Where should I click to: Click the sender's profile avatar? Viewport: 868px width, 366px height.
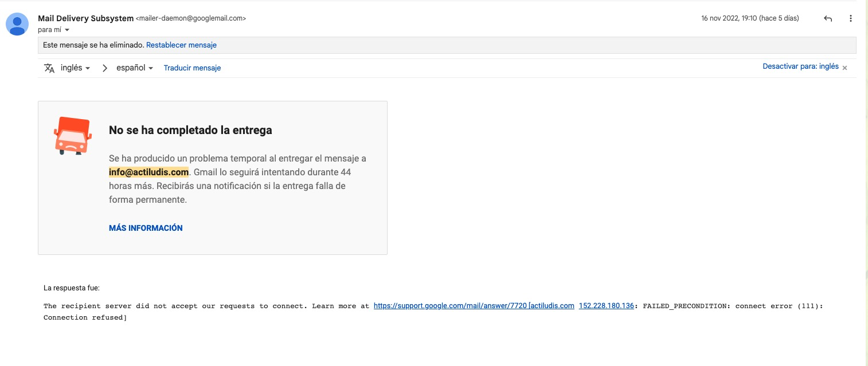click(x=18, y=23)
